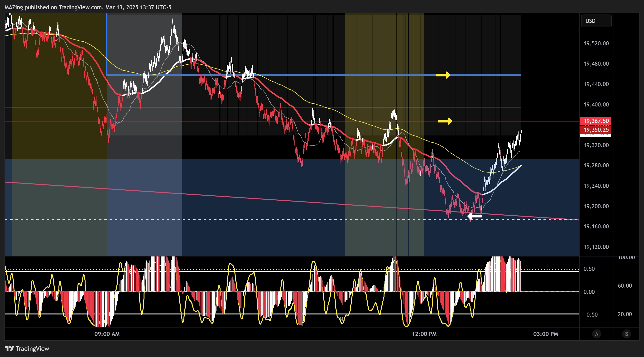Click the USD currency box
The width and height of the screenshot is (644, 357).
(x=596, y=21)
